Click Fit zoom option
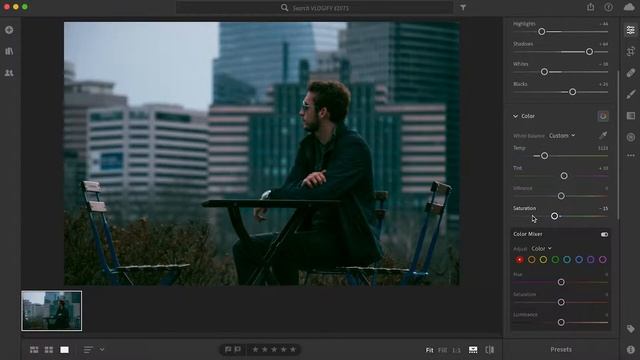Viewport: 640px width, 360px height. pos(429,350)
